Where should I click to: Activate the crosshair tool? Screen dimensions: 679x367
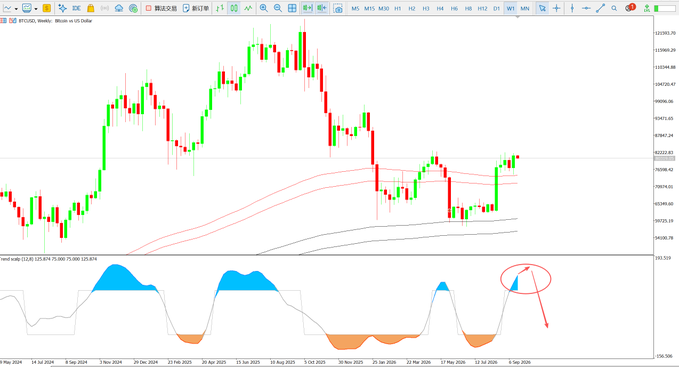pyautogui.click(x=556, y=8)
